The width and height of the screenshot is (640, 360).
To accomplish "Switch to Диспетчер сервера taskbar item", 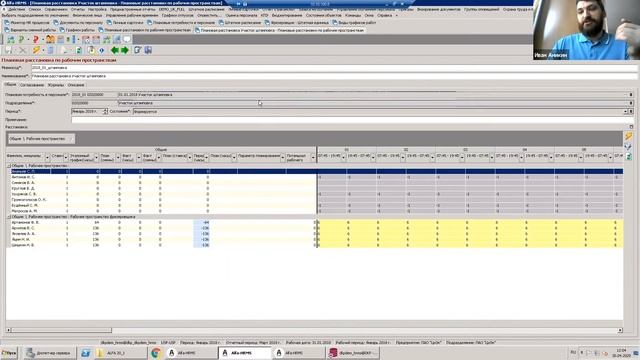I will 49,353.
